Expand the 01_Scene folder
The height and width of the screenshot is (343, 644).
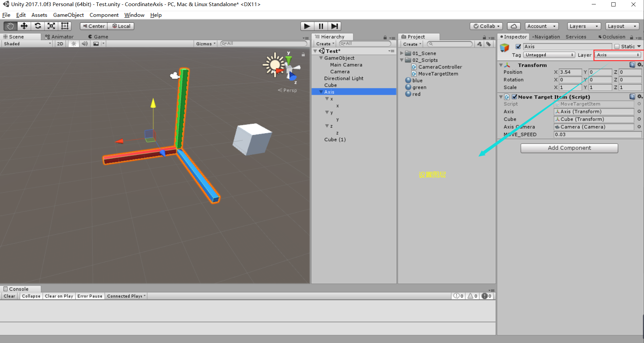coord(402,53)
